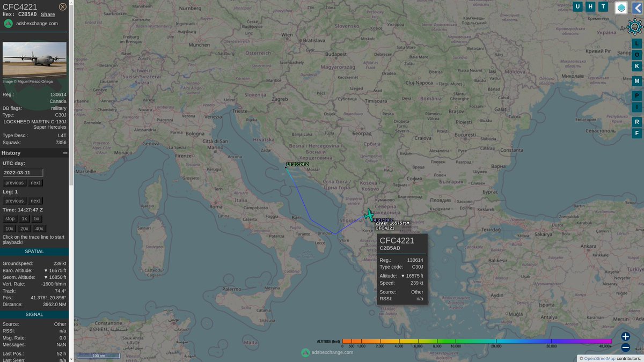This screenshot has height=362, width=644.
Task: Click the registration value 130614 in sidebar
Action: tap(58, 94)
